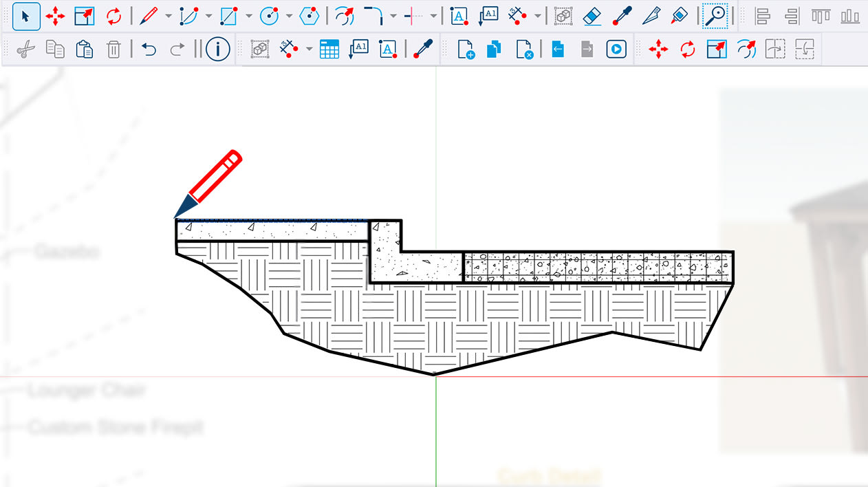Pick the A1 Label tool above the page icons
Screen dimensions: 868x487
[488, 16]
